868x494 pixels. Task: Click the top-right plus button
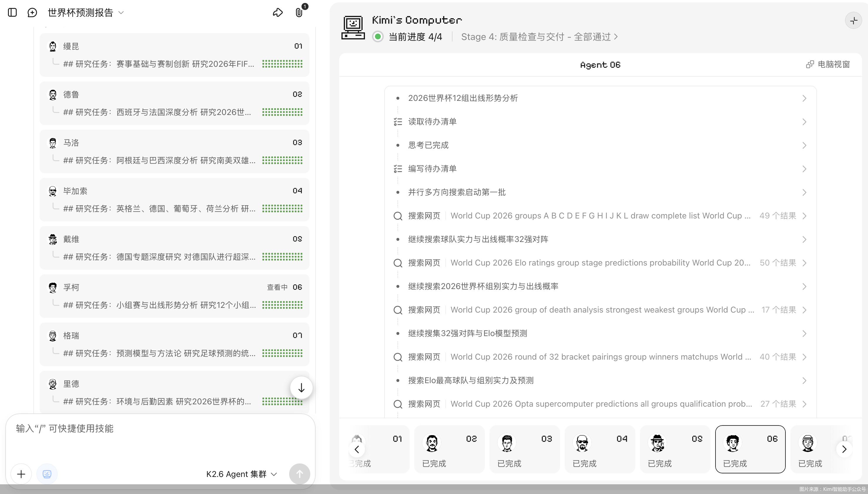tap(853, 21)
